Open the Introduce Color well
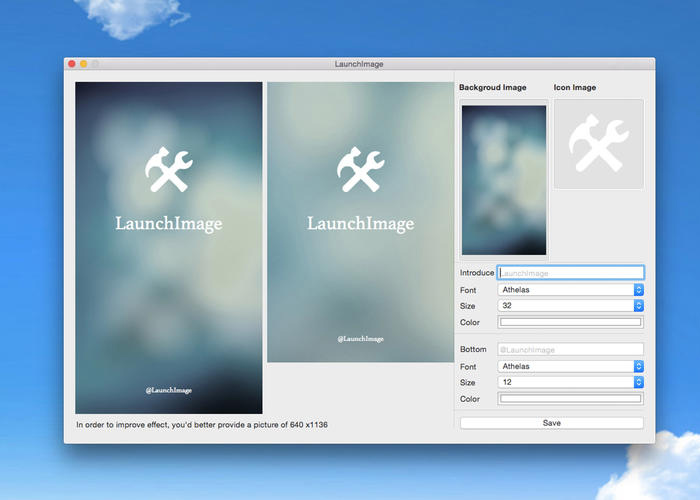Viewport: 700px width, 500px height. pyautogui.click(x=570, y=322)
